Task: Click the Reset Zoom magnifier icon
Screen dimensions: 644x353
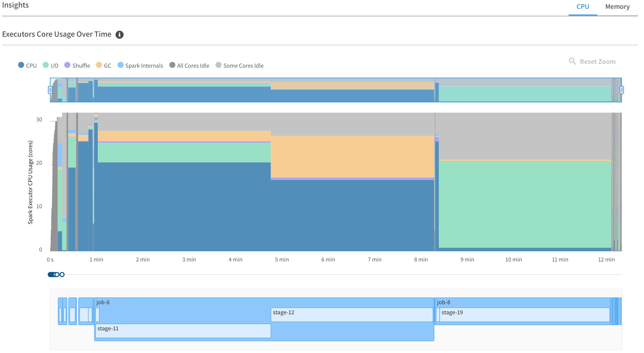Action: tap(572, 61)
